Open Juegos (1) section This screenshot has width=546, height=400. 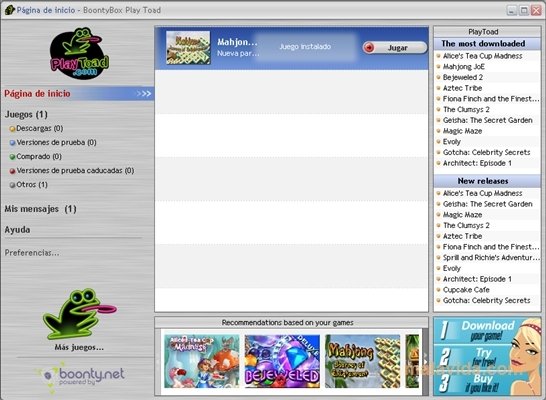[26, 114]
